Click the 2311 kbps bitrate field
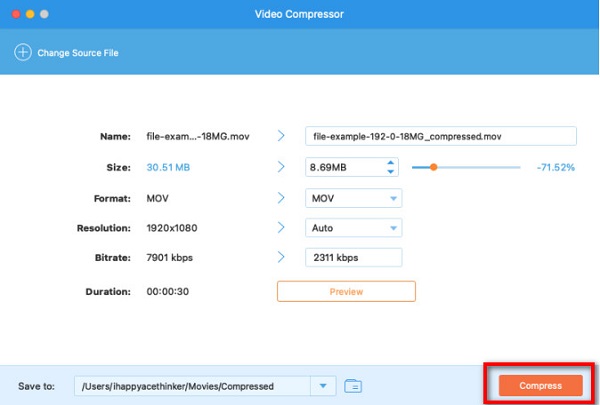Screen dimensions: 600x405 coord(354,258)
